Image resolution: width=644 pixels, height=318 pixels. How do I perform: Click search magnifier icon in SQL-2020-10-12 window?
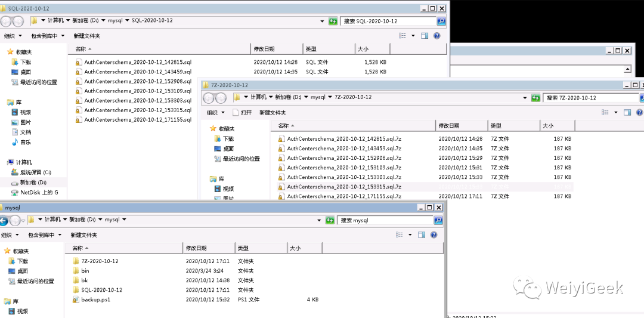pos(441,21)
